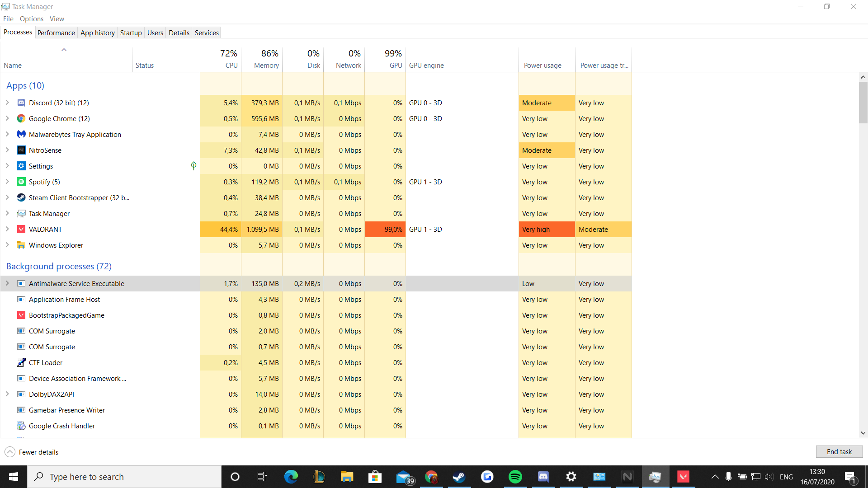Open the notification action center
Viewport: 868px width, 488px height.
click(x=850, y=477)
